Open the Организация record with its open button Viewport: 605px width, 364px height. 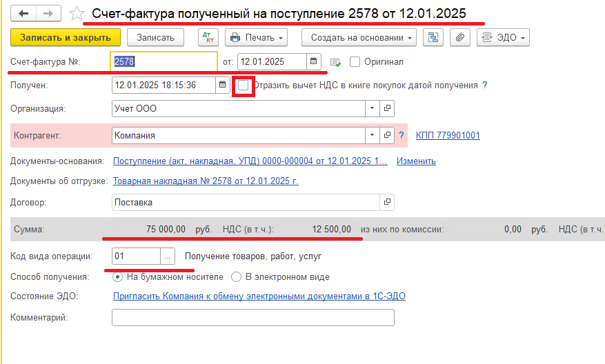click(387, 108)
